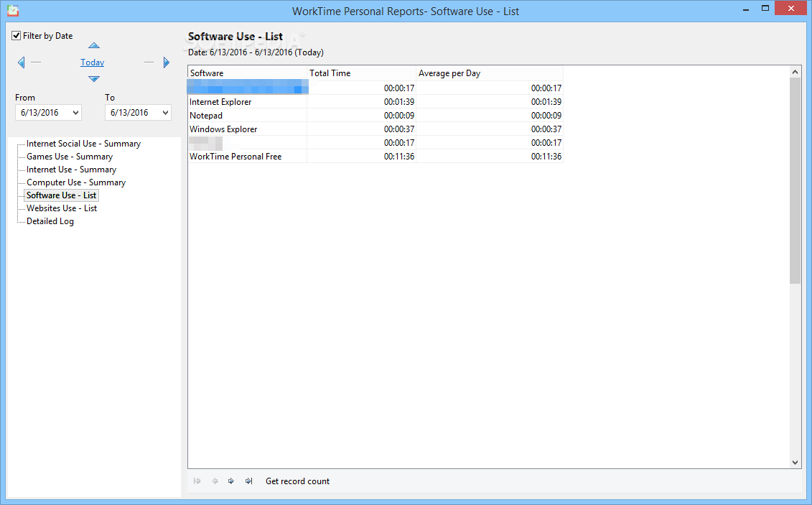Select the WorkTime Personal Free row
This screenshot has height=505, width=812.
[x=375, y=157]
